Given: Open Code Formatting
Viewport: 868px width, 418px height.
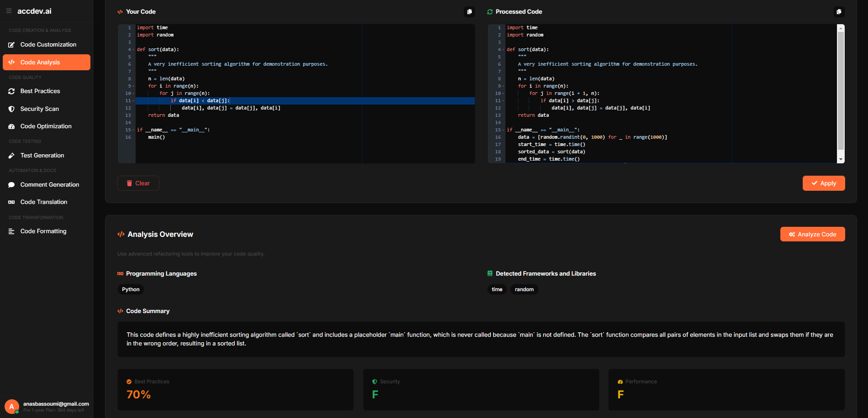Looking at the screenshot, I should click(x=47, y=231).
